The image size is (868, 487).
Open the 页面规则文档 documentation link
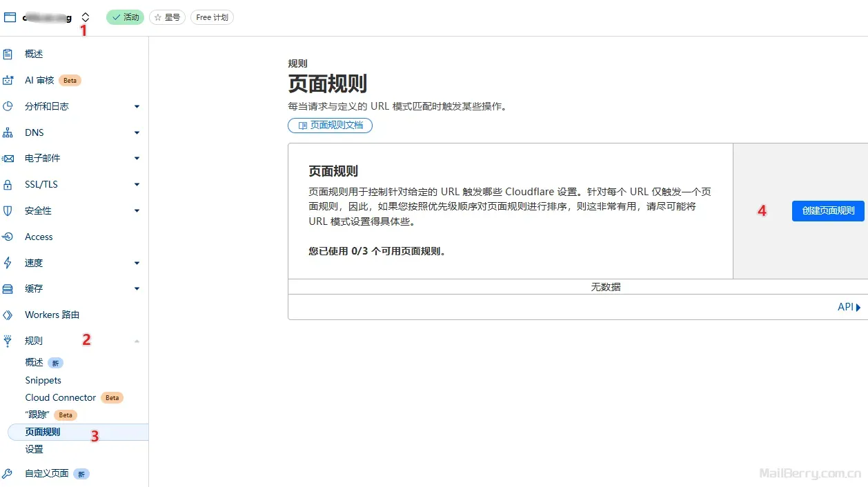pos(330,126)
